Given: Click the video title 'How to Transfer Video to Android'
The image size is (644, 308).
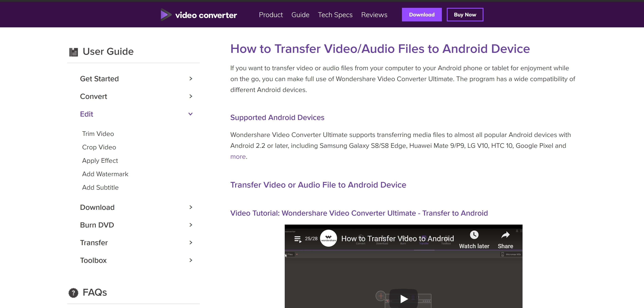Looking at the screenshot, I should click(398, 239).
